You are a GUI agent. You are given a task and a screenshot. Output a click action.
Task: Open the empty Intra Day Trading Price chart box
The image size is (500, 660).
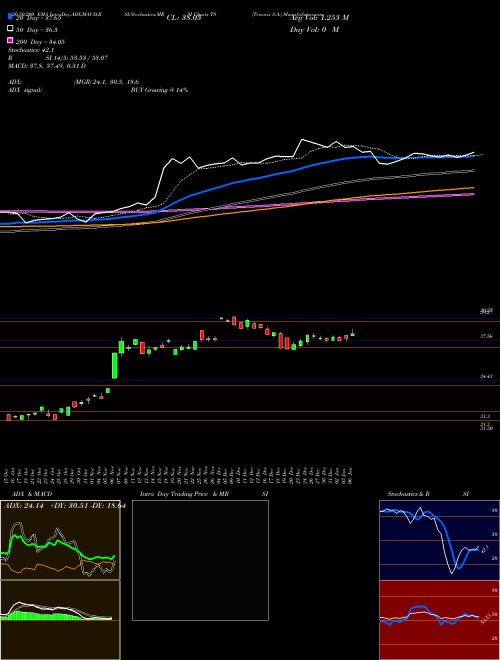[200, 560]
